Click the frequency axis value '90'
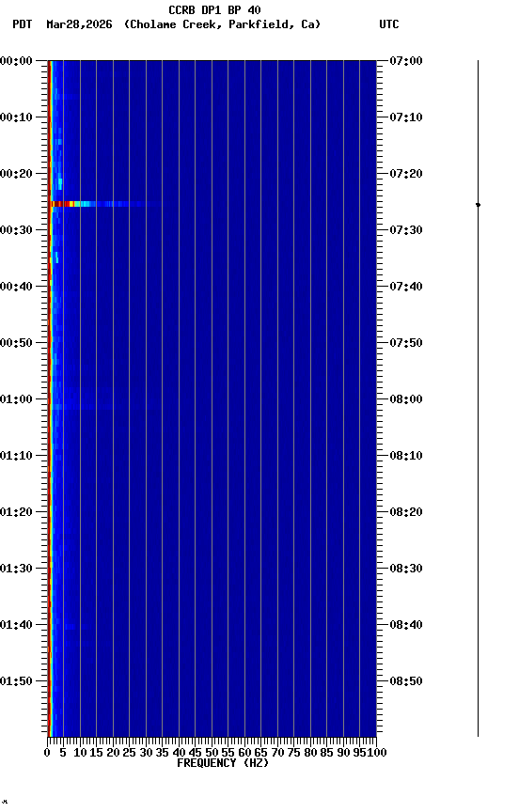 coord(343,753)
